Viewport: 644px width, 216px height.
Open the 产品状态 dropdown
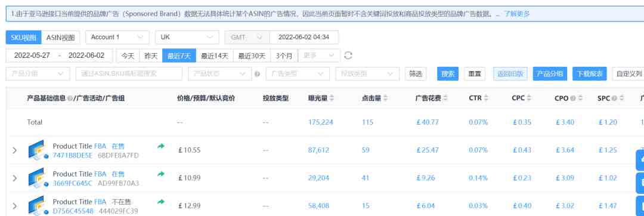pos(219,74)
